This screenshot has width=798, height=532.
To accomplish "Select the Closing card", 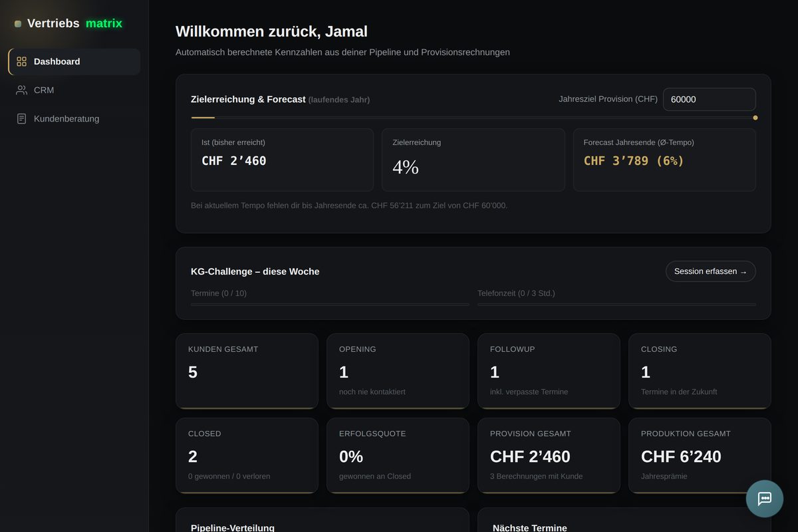I will (x=700, y=371).
